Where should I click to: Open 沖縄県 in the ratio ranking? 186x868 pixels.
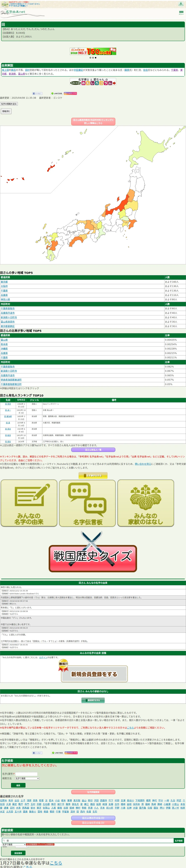[4, 349]
